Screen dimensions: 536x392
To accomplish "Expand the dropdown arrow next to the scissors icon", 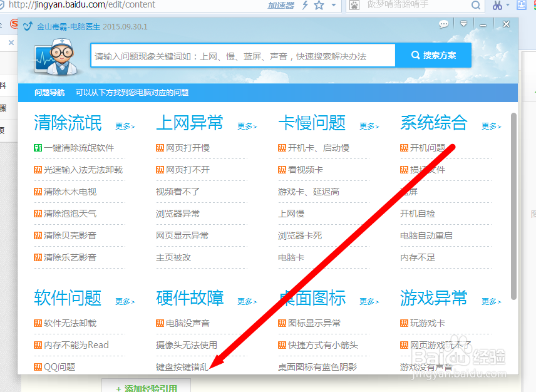I will [x=507, y=6].
